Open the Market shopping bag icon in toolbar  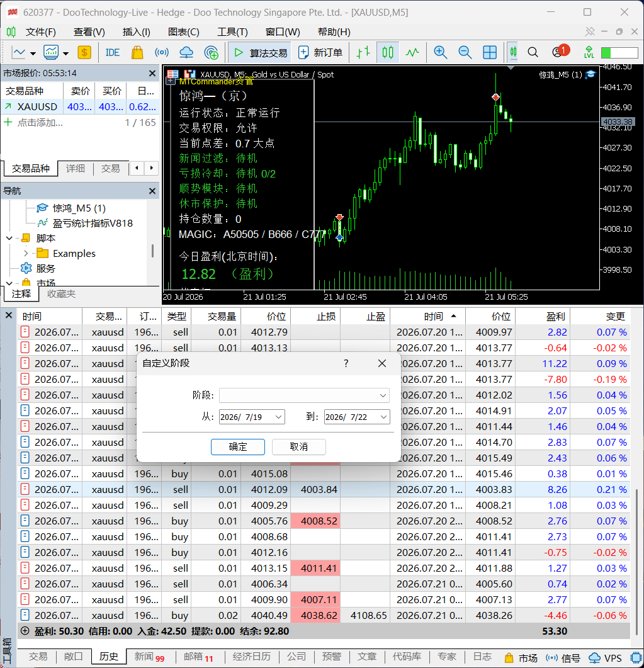pos(137,52)
